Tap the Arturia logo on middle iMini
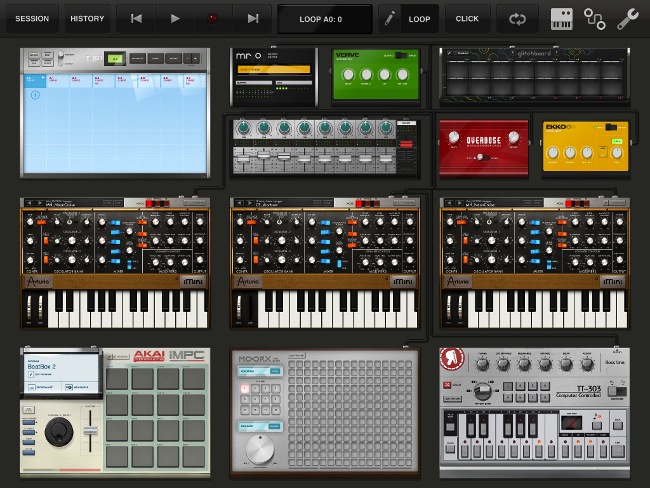The width and height of the screenshot is (650, 488). 248,282
